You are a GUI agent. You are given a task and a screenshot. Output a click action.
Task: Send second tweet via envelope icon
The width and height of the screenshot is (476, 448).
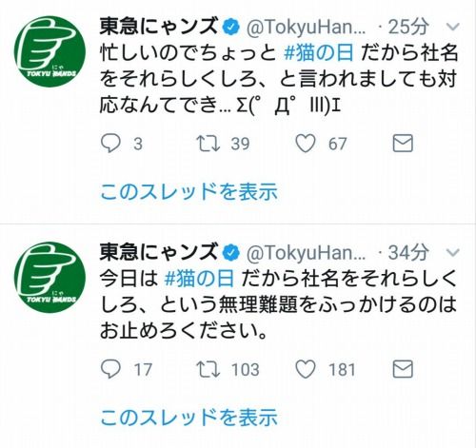point(403,369)
